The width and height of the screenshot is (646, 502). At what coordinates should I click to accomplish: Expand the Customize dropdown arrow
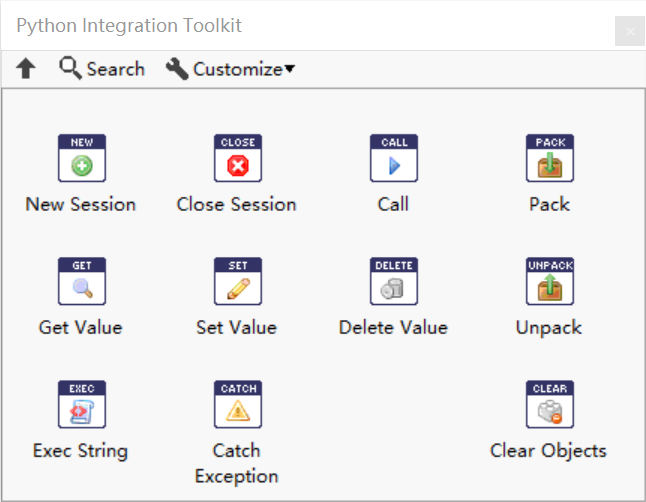(290, 69)
